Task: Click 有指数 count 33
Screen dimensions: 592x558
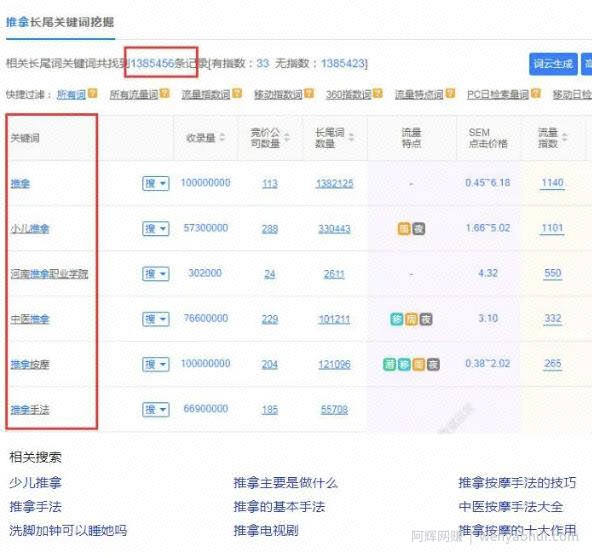Action: (x=263, y=63)
